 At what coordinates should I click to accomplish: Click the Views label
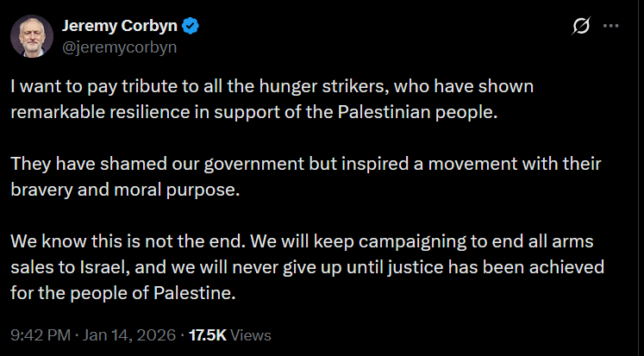(251, 334)
